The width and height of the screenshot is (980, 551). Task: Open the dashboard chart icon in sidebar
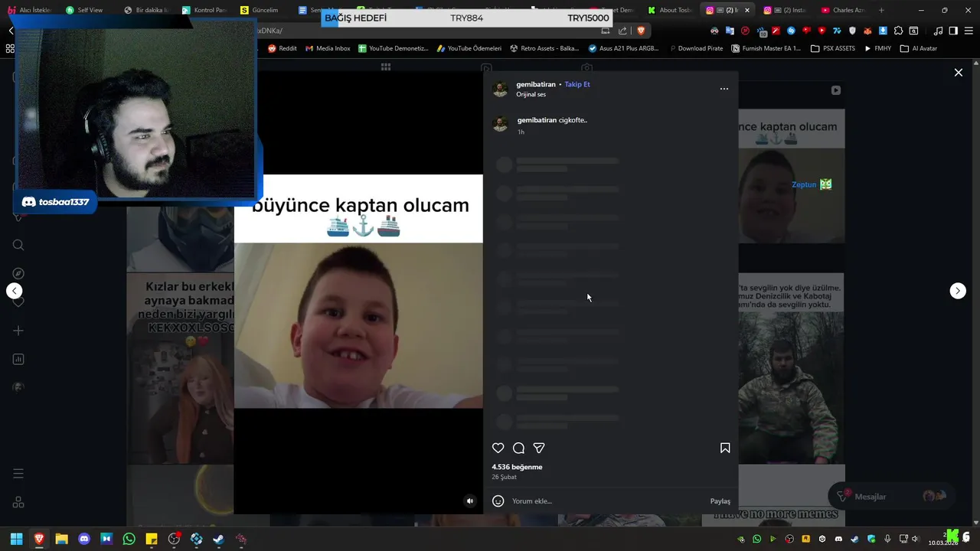pyautogui.click(x=18, y=359)
